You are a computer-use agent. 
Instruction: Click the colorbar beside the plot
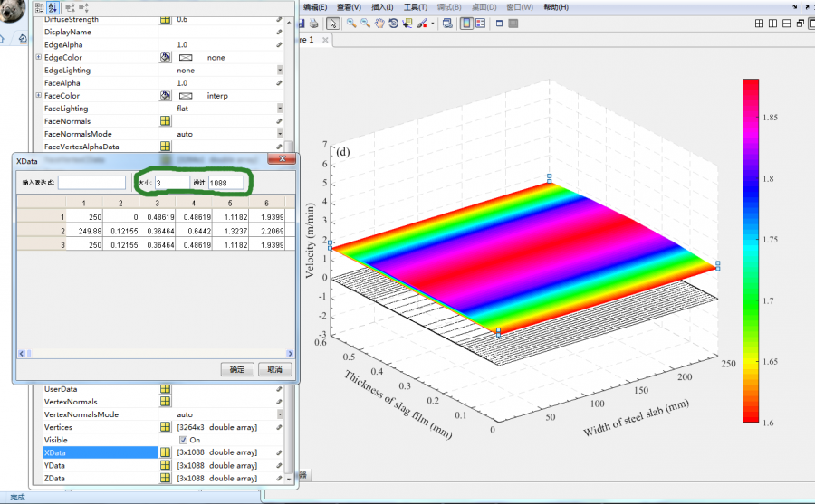pos(750,250)
